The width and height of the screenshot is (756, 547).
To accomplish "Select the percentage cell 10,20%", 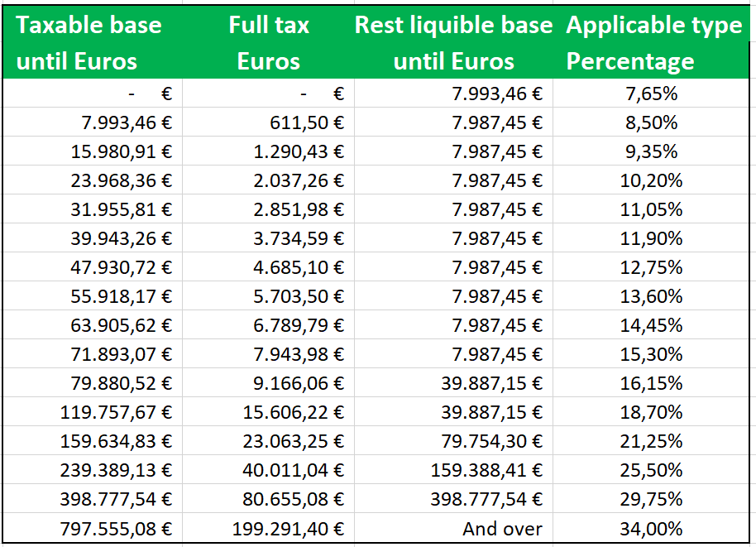I will click(x=651, y=180).
